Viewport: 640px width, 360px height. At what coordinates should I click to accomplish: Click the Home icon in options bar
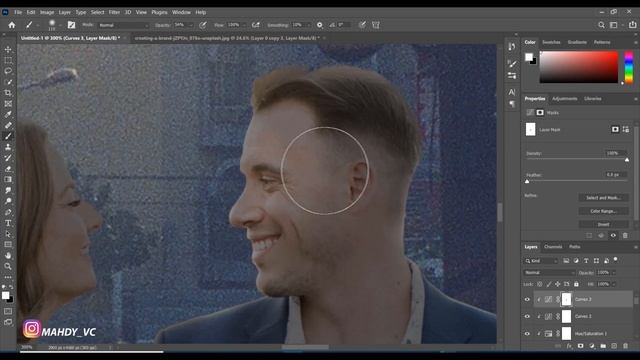click(12, 25)
